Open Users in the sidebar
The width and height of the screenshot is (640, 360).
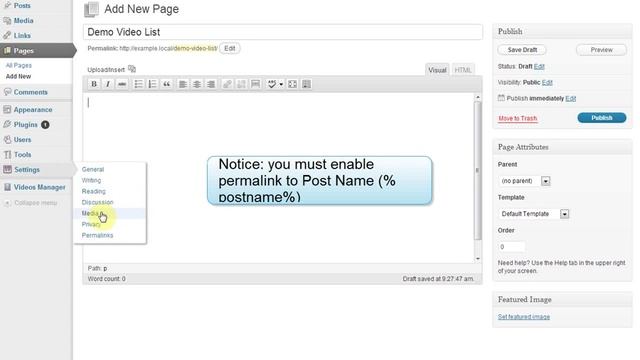(x=22, y=140)
